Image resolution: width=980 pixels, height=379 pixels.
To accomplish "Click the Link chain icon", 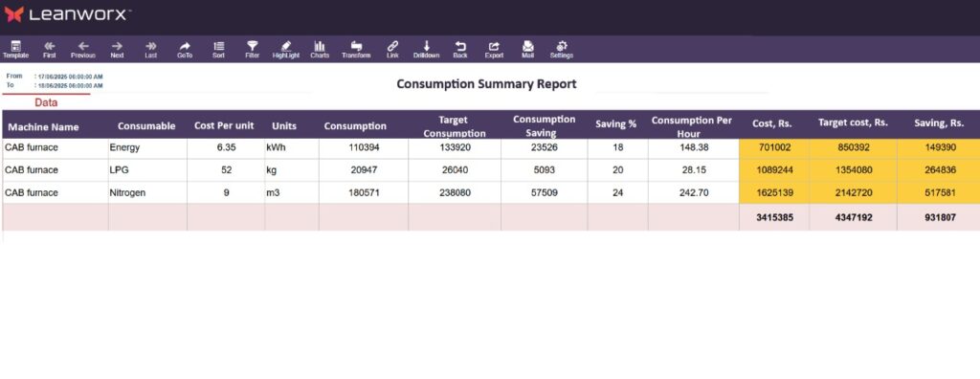I will point(392,50).
